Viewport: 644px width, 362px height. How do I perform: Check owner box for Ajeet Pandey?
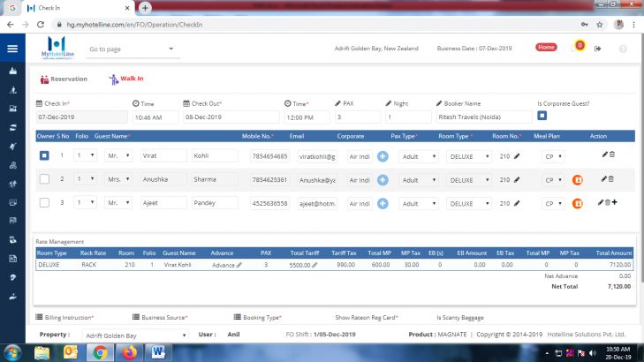(44, 202)
